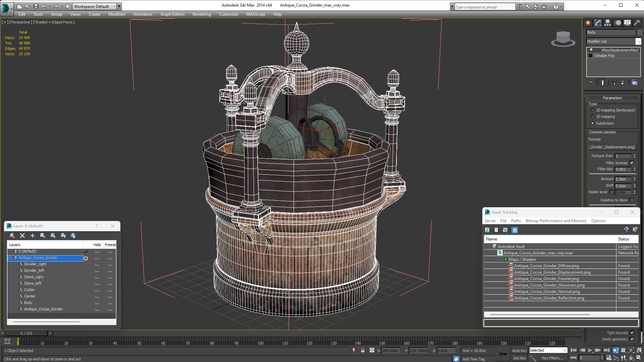The height and width of the screenshot is (362, 644).
Task: Open the Modify command panel tab
Action: point(598,23)
